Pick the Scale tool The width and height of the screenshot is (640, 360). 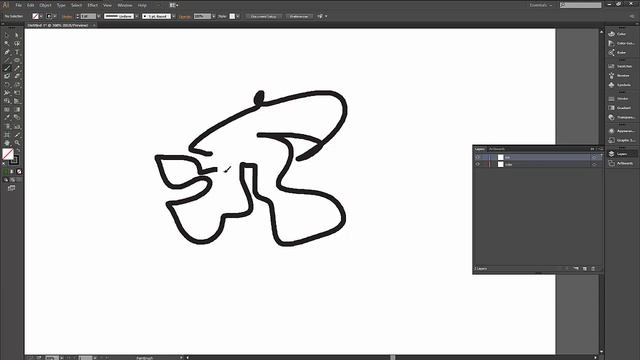17,85
